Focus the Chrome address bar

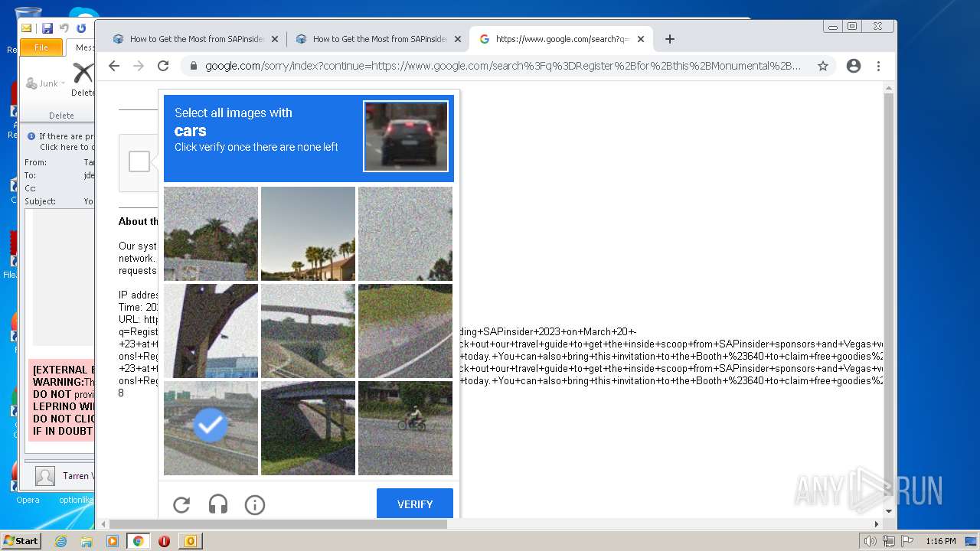coord(501,66)
